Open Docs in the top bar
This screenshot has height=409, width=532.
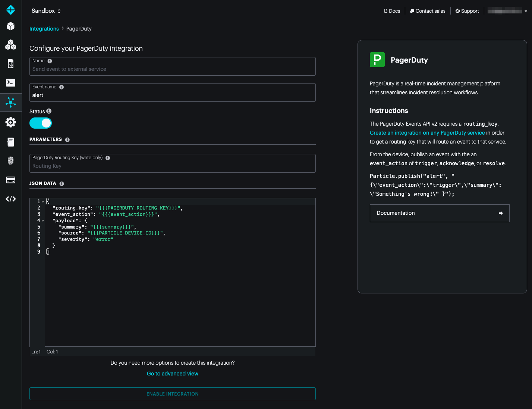[x=392, y=11]
